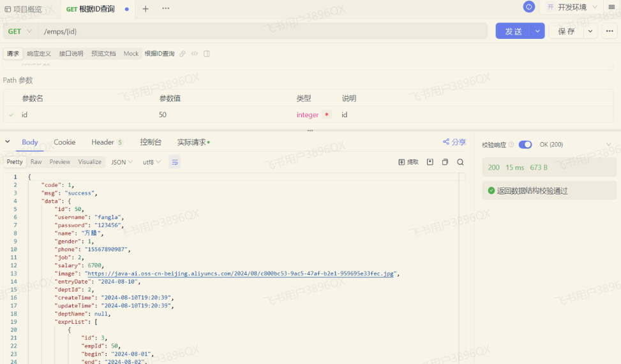Toggle the layout panel icon
The height and width of the screenshot is (364, 621).
point(207,54)
